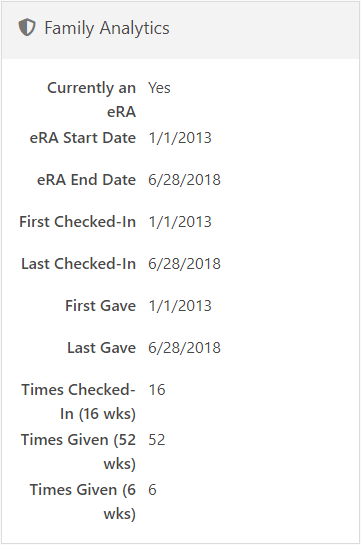Viewport: 361px width, 545px height.
Task: Select the Last Gave date 6/28/2018
Action: (184, 348)
